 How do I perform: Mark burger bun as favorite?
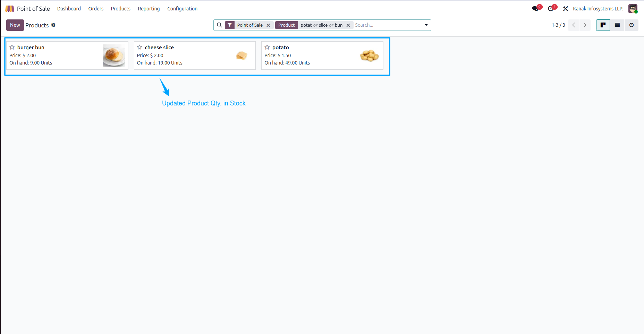(12, 47)
